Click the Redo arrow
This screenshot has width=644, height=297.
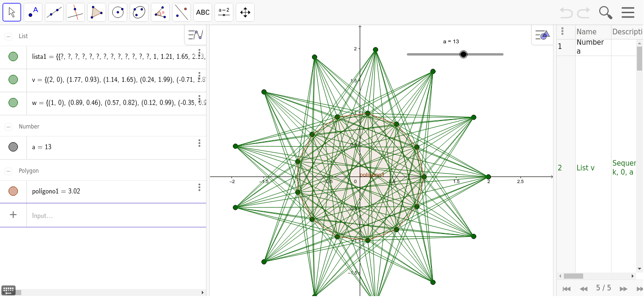click(x=584, y=13)
